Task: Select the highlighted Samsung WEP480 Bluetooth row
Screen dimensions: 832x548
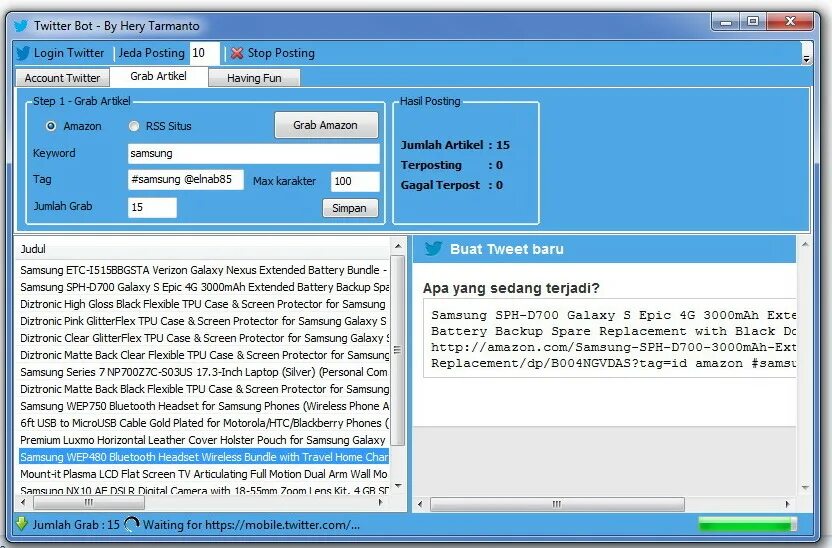Action: click(204, 457)
